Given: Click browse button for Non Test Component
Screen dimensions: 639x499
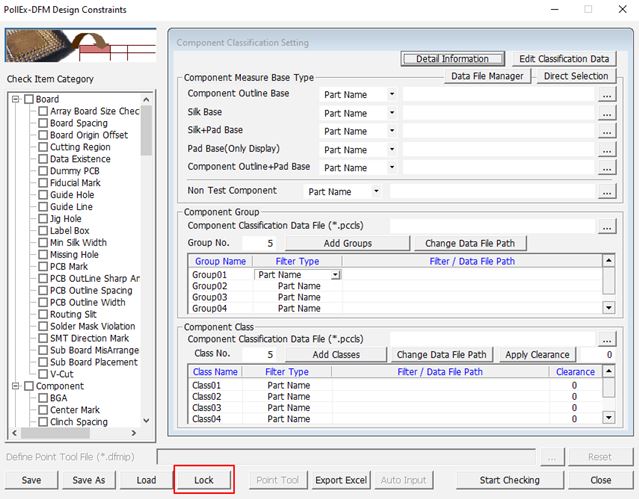Looking at the screenshot, I should click(x=606, y=191).
